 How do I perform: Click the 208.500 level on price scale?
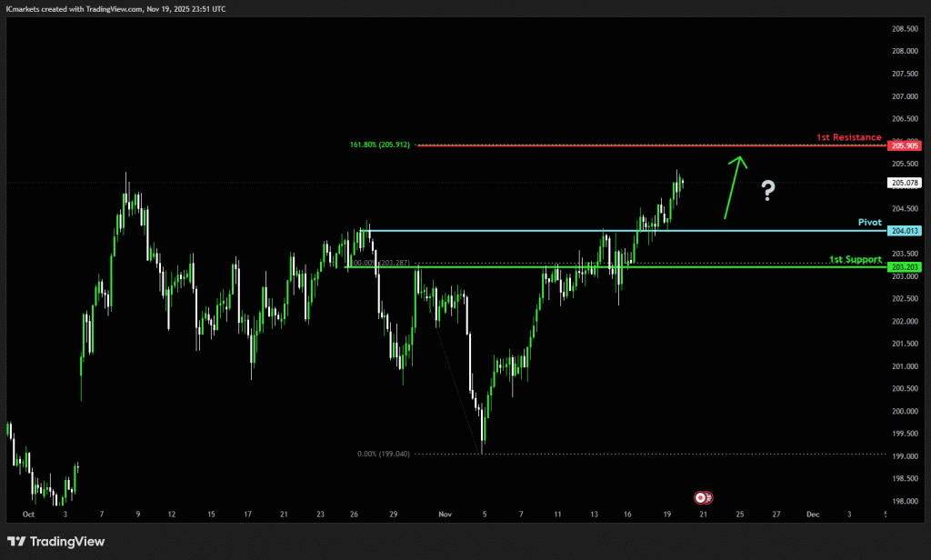[x=906, y=29]
